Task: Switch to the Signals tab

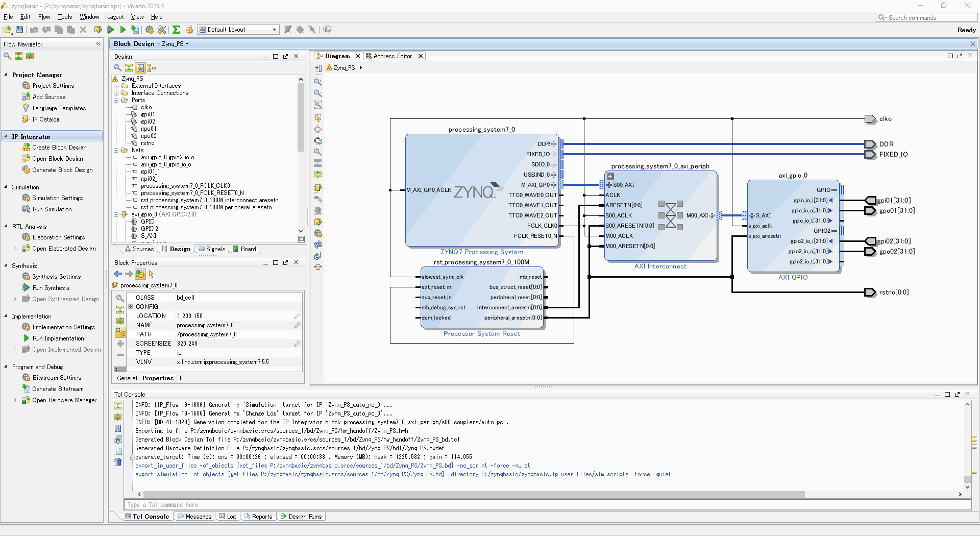Action: [x=212, y=249]
